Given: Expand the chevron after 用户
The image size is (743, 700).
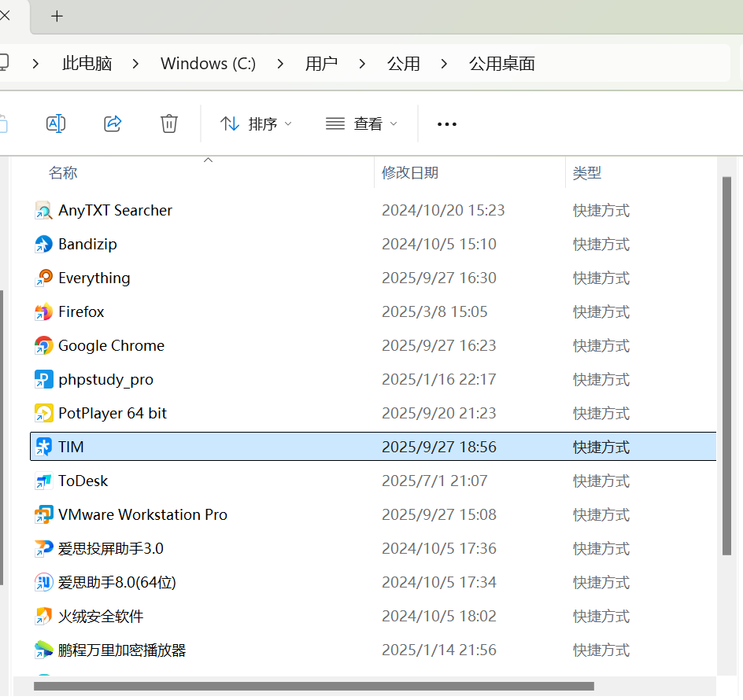Looking at the screenshot, I should pos(362,64).
